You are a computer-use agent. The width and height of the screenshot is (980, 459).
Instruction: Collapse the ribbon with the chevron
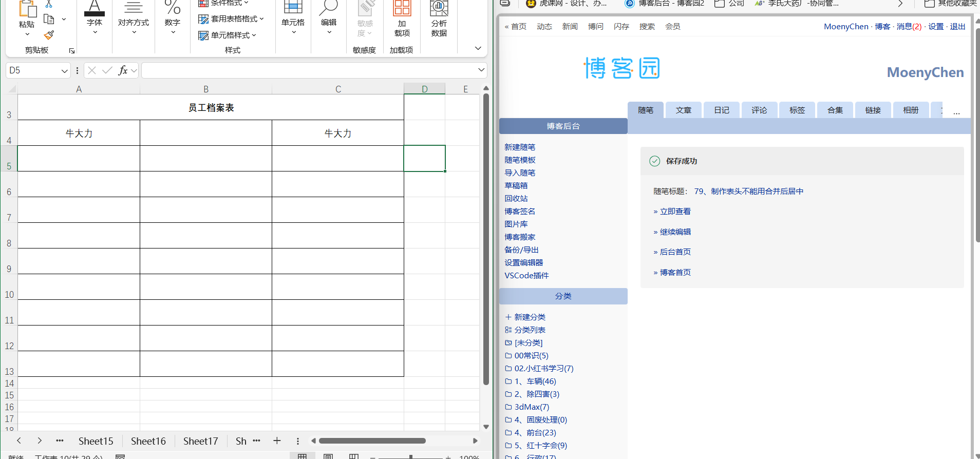coord(478,48)
